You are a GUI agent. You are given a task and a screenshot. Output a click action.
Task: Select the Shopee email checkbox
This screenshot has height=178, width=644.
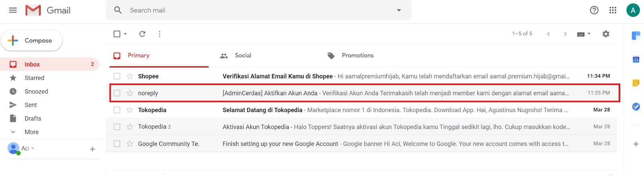pyautogui.click(x=117, y=76)
